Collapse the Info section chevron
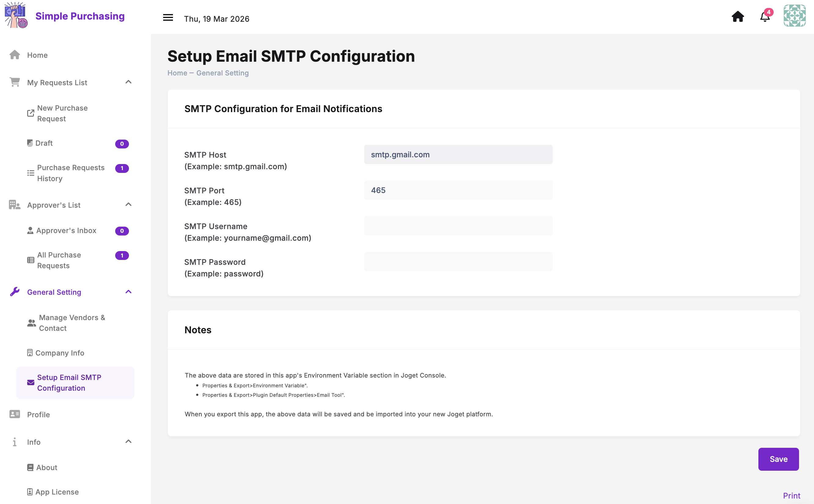Screen dimensions: 814x504 pyautogui.click(x=128, y=441)
